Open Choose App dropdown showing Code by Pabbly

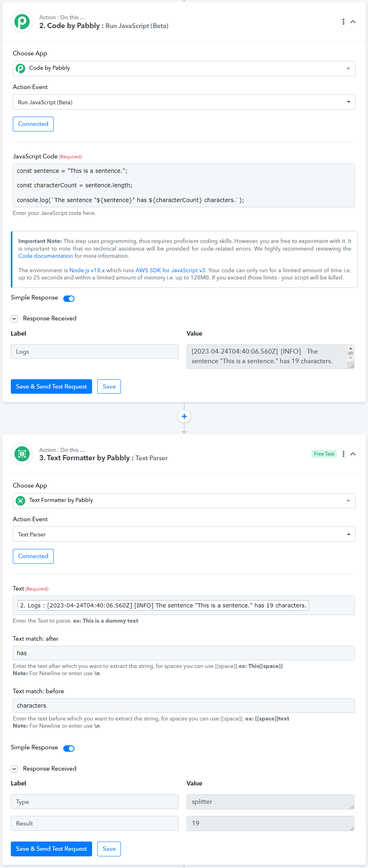pos(184,68)
